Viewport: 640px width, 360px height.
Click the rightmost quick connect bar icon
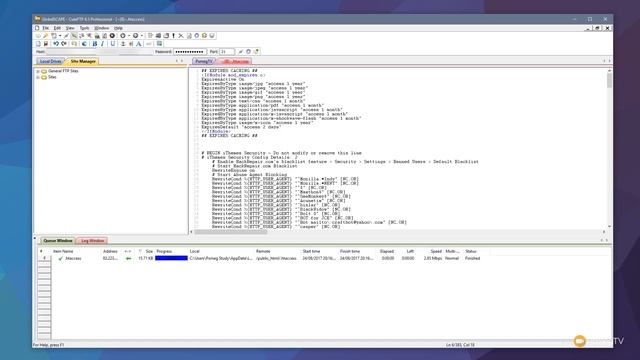(x=256, y=52)
